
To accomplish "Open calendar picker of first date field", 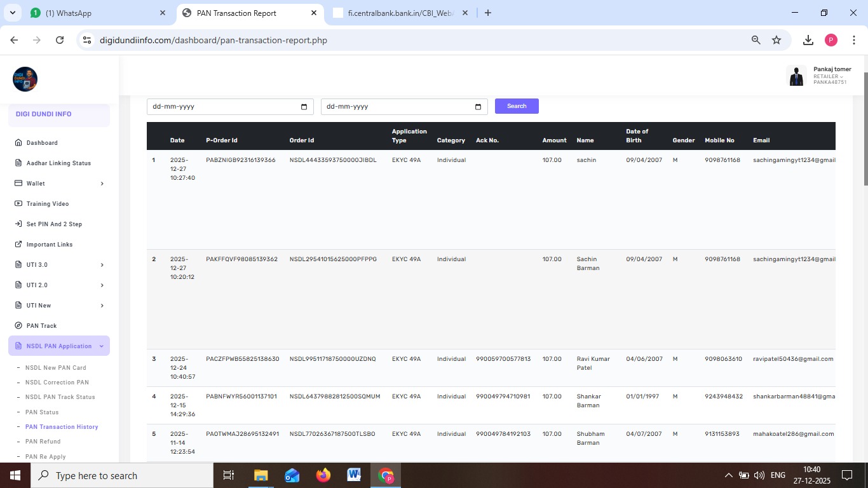I will pos(304,107).
